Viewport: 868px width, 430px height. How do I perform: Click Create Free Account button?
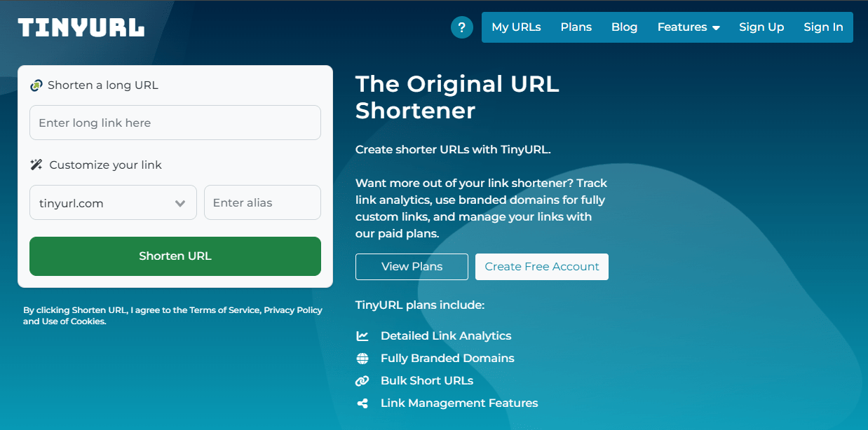(x=542, y=267)
